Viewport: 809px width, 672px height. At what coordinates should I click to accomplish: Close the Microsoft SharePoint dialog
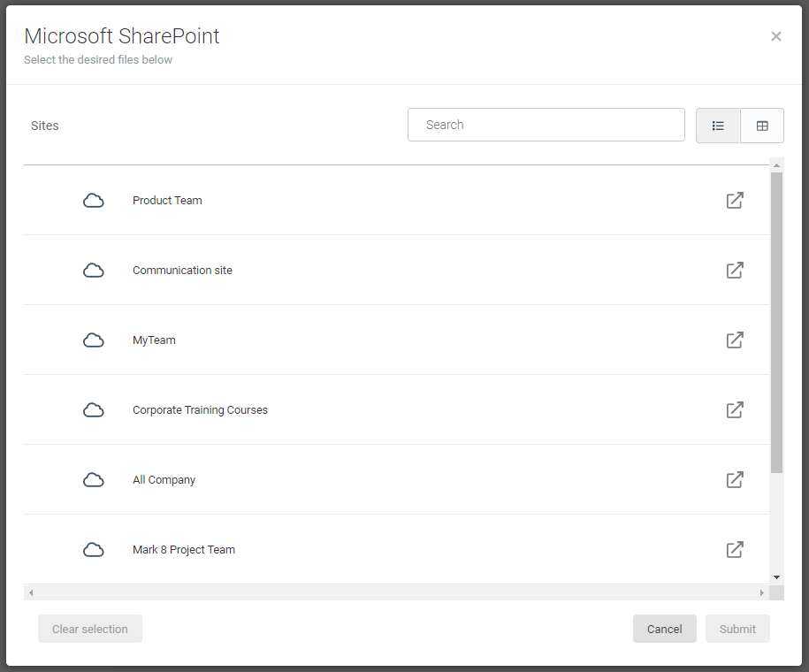[x=775, y=36]
